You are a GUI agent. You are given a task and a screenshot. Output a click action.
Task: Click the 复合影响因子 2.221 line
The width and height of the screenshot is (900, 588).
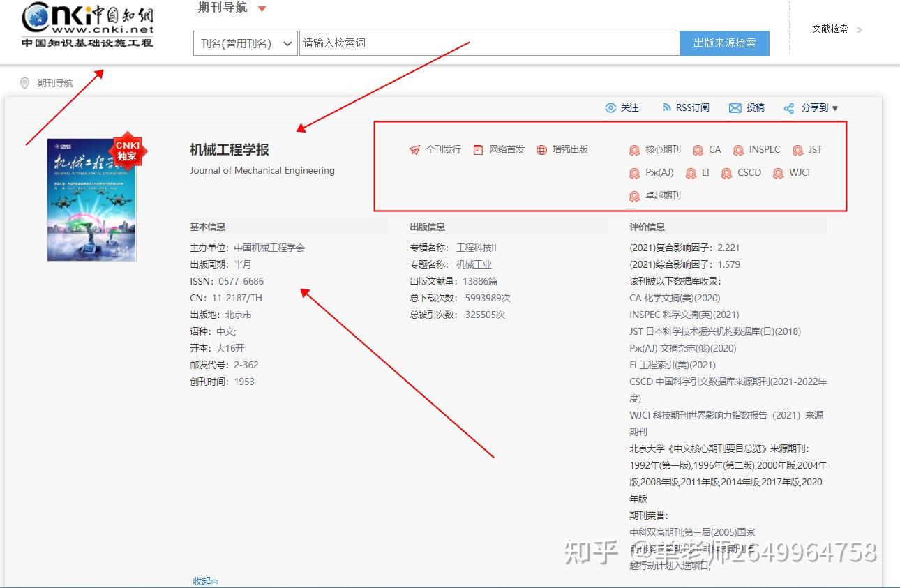pos(684,248)
